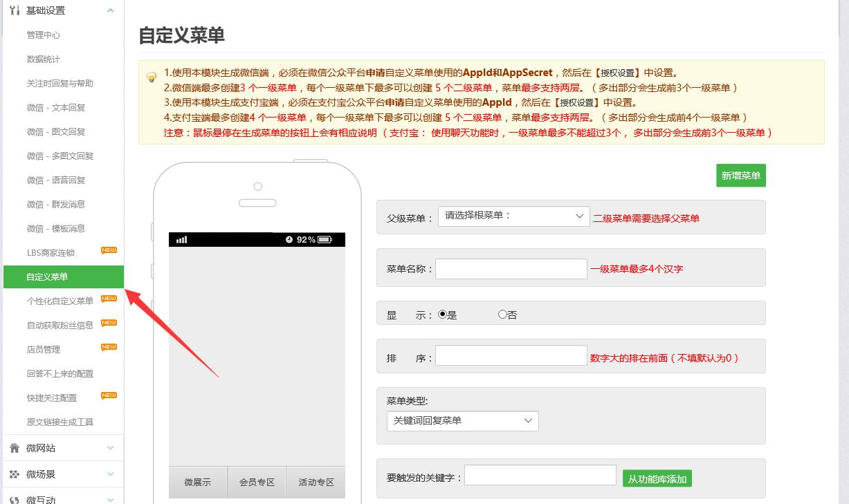The image size is (849, 504).
Task: Click the lightbulb tip icon
Action: pyautogui.click(x=152, y=77)
